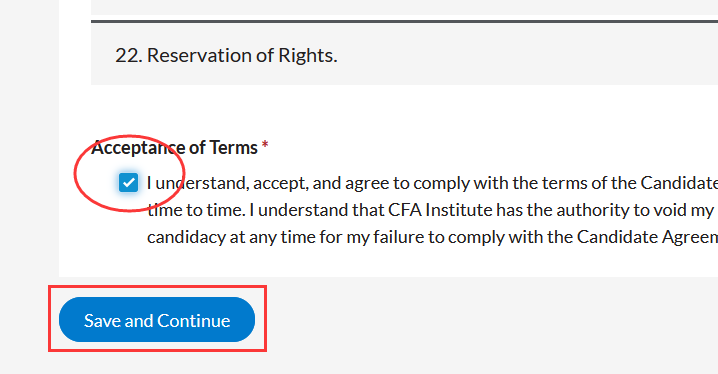The height and width of the screenshot is (374, 718).
Task: Click the Acceptance of Terms heading
Action: coord(174,148)
